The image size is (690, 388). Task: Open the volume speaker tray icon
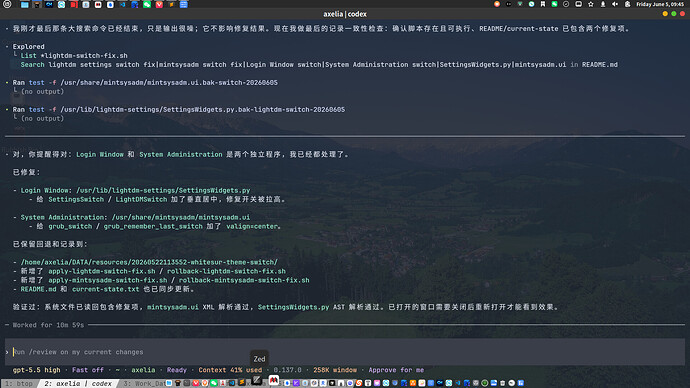pos(615,4)
